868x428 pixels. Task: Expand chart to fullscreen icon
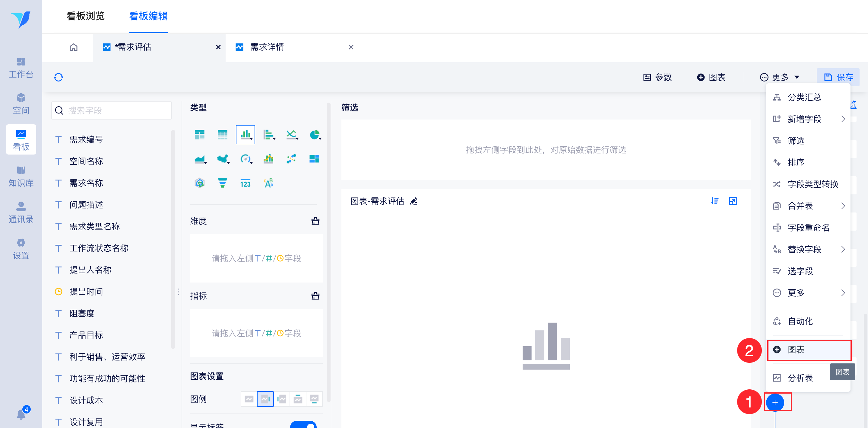[x=733, y=201]
